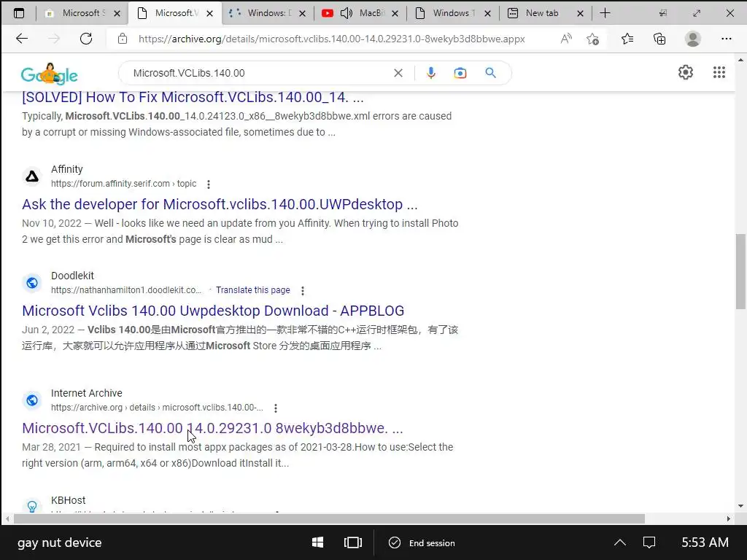The height and width of the screenshot is (560, 747).
Task: Open the Collections panel
Action: (x=659, y=39)
